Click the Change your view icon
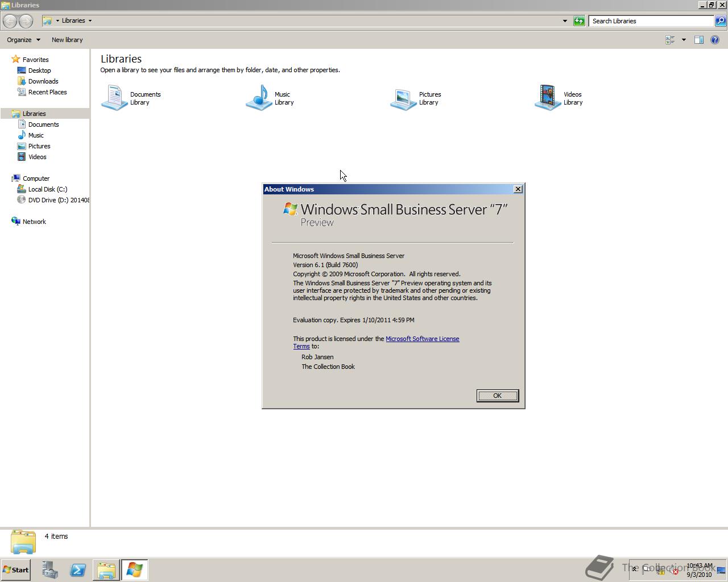Viewport: 728px width, 582px height. coord(670,40)
